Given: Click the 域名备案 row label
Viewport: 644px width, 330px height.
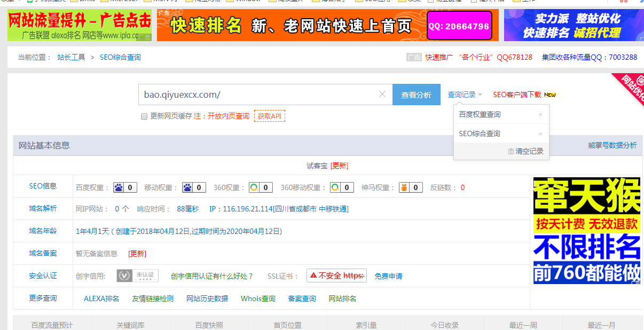Looking at the screenshot, I should pyautogui.click(x=43, y=253).
